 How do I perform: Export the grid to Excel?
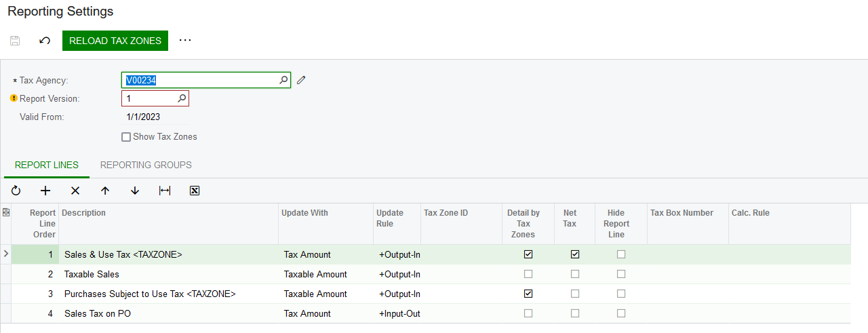point(195,191)
